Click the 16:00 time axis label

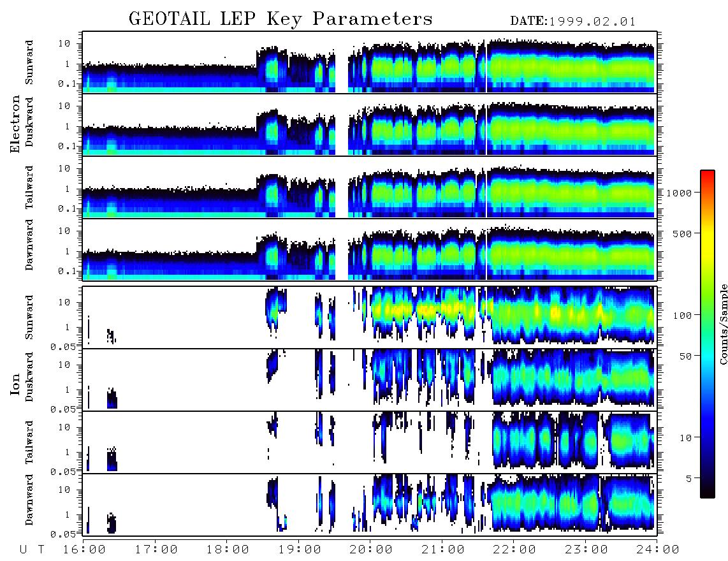click(x=85, y=550)
